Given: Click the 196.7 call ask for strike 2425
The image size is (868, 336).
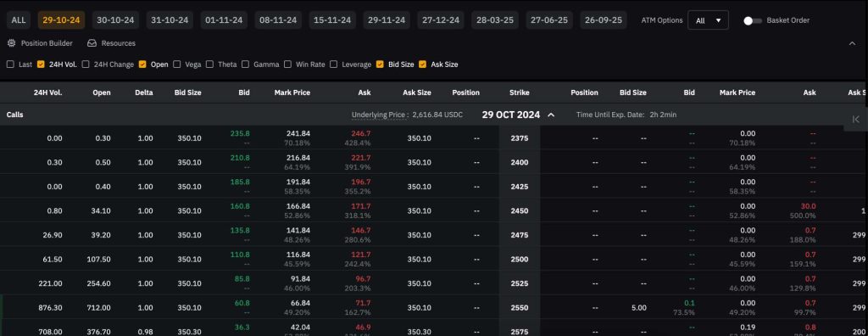Looking at the screenshot, I should tap(360, 182).
